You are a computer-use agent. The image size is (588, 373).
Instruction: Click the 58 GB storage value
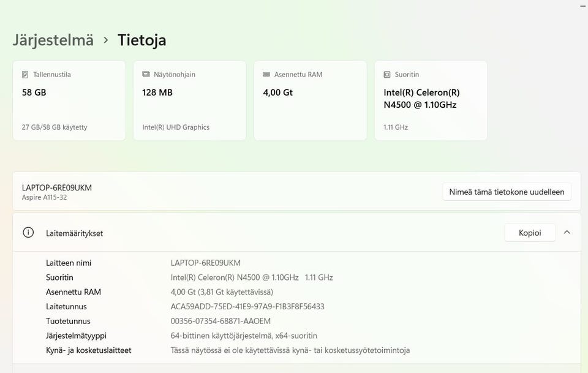[x=34, y=92]
